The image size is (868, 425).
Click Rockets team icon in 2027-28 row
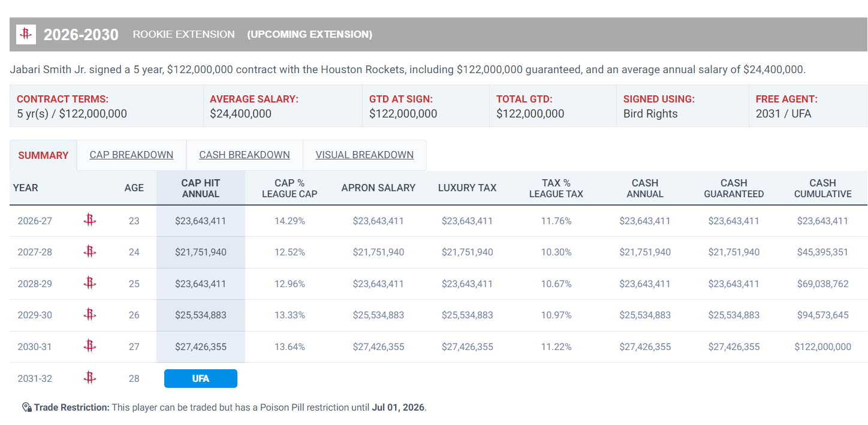tap(89, 252)
